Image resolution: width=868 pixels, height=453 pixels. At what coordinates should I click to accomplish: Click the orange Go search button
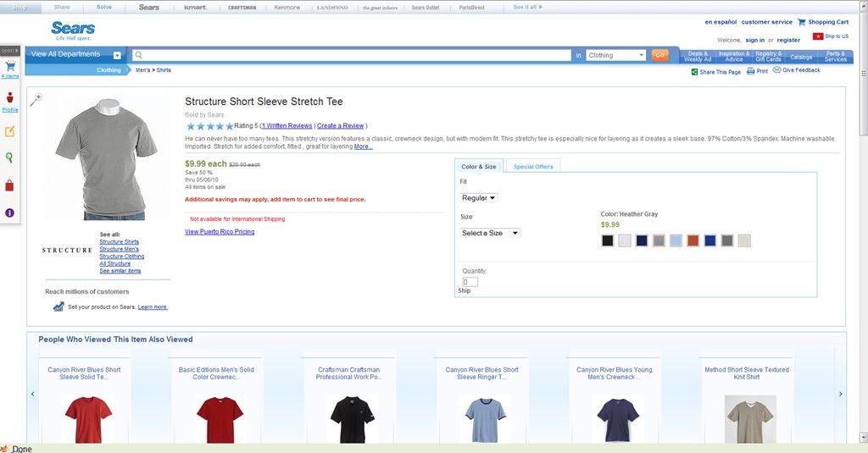(659, 55)
